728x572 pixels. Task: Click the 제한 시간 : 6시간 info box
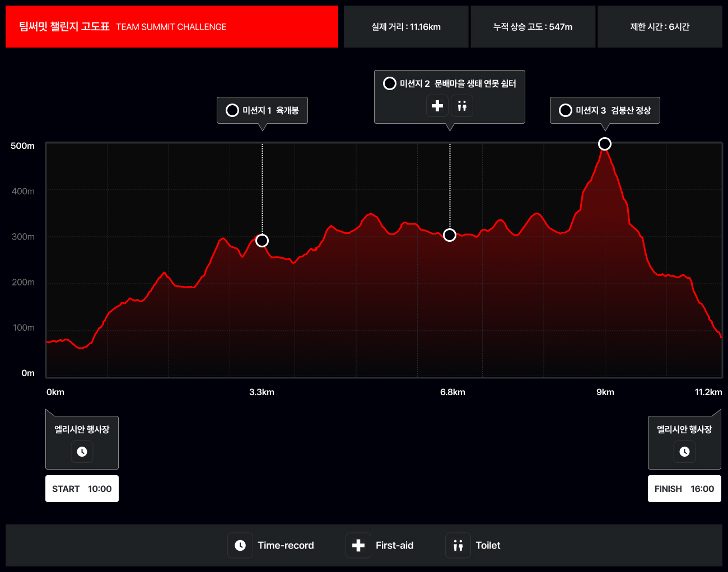(x=660, y=27)
